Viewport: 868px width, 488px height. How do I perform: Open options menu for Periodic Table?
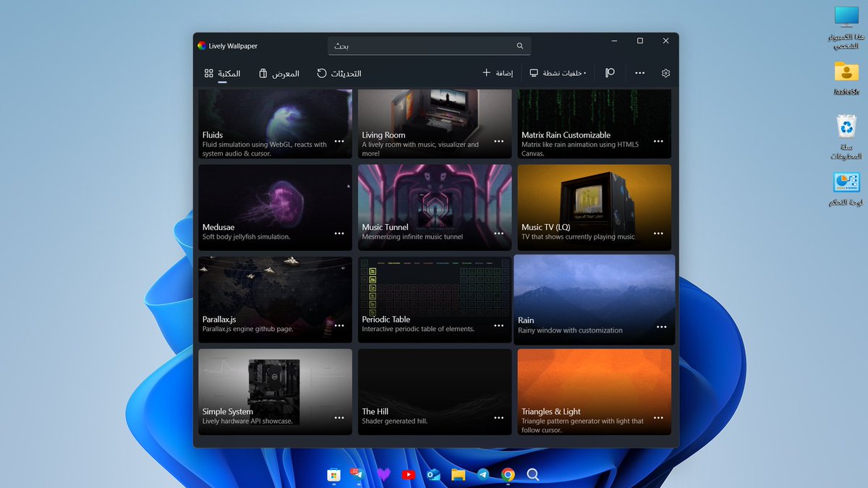(x=499, y=325)
